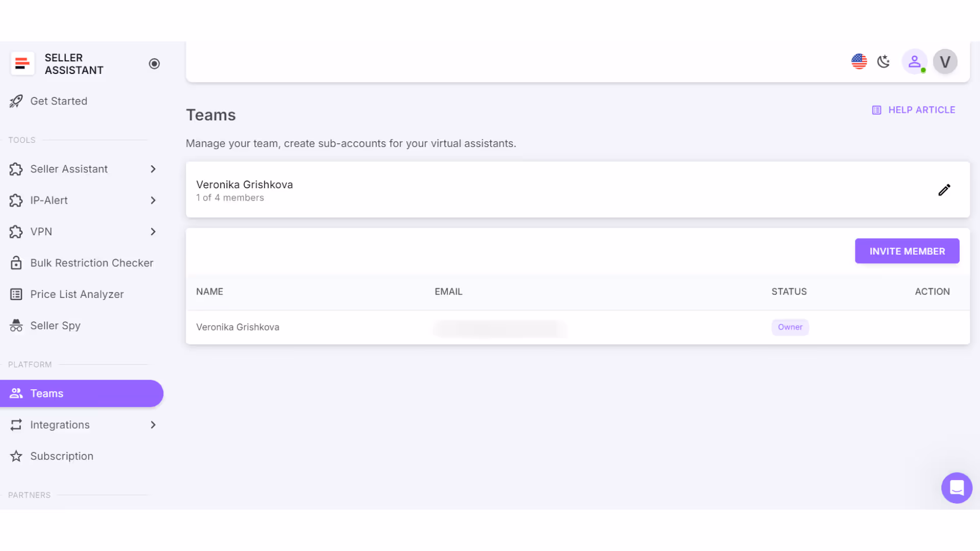Click the ACTION column header
This screenshot has width=980, height=551.
[933, 292]
